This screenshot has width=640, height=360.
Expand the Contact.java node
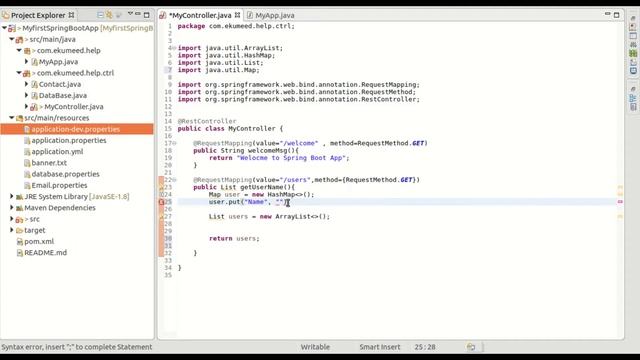click(x=27, y=84)
